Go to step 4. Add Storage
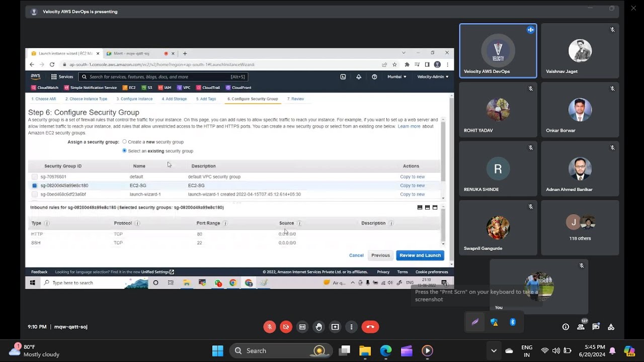 [x=174, y=99]
